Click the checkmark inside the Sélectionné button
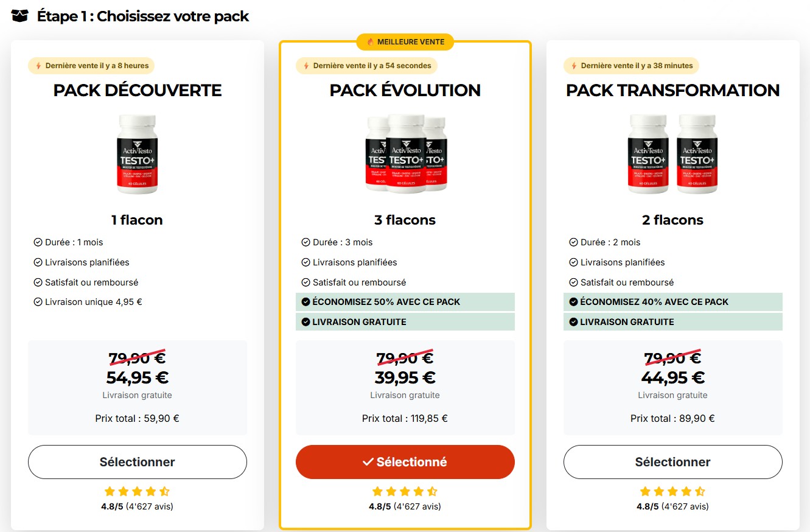This screenshot has height=532, width=810. [366, 461]
